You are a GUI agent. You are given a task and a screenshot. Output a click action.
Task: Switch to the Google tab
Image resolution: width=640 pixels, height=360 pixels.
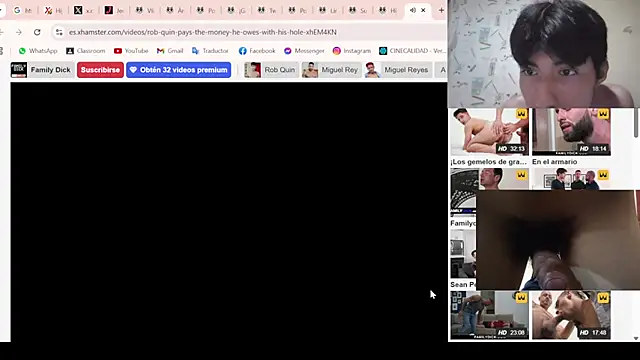pyautogui.click(x=22, y=10)
